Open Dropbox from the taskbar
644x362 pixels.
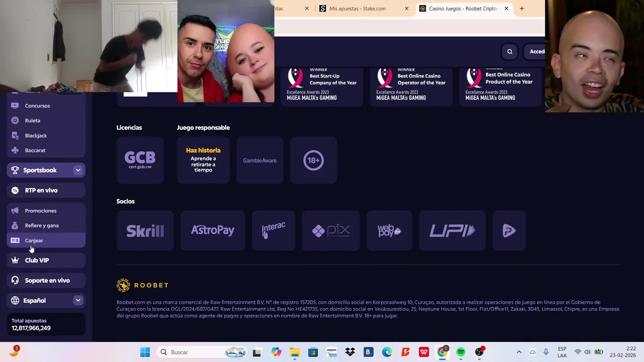[x=350, y=352]
